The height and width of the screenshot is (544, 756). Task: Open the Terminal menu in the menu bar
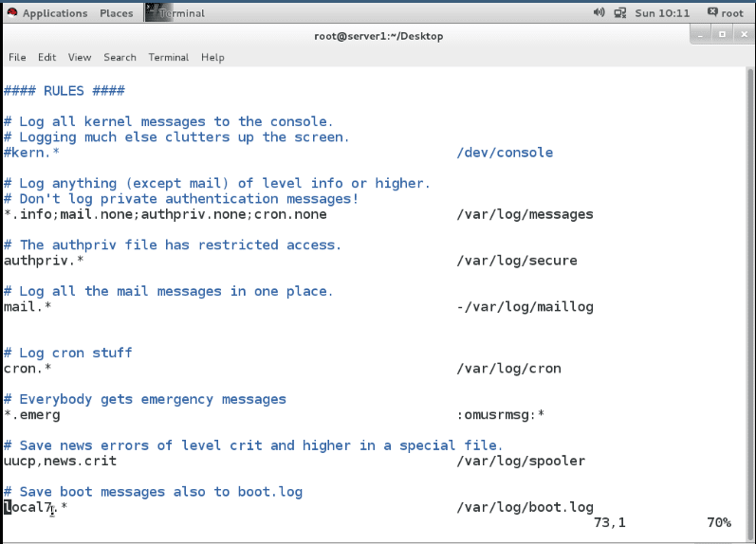tap(168, 58)
